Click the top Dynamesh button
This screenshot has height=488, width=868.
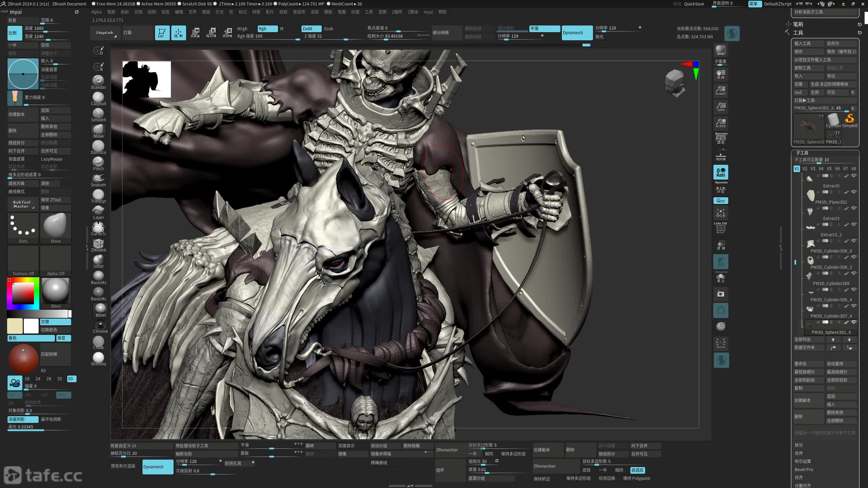(577, 33)
